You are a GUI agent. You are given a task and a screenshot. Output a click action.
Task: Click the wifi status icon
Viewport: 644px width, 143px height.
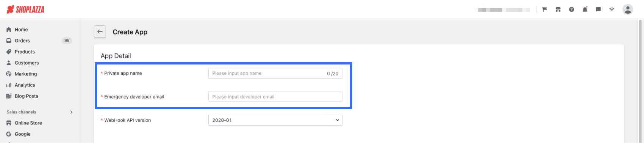point(612,9)
